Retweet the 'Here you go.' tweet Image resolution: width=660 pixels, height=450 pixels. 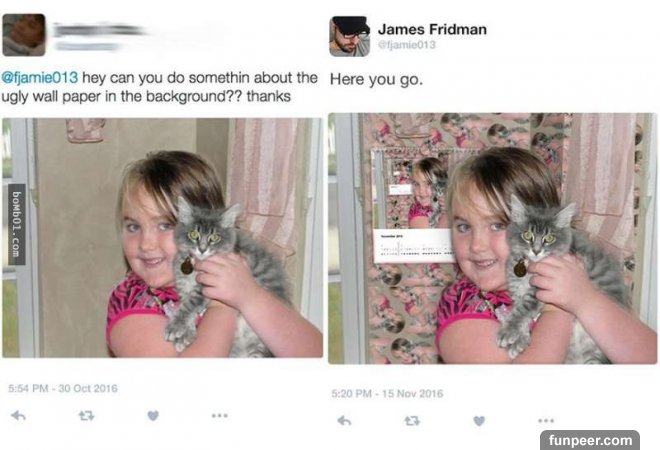pos(412,421)
